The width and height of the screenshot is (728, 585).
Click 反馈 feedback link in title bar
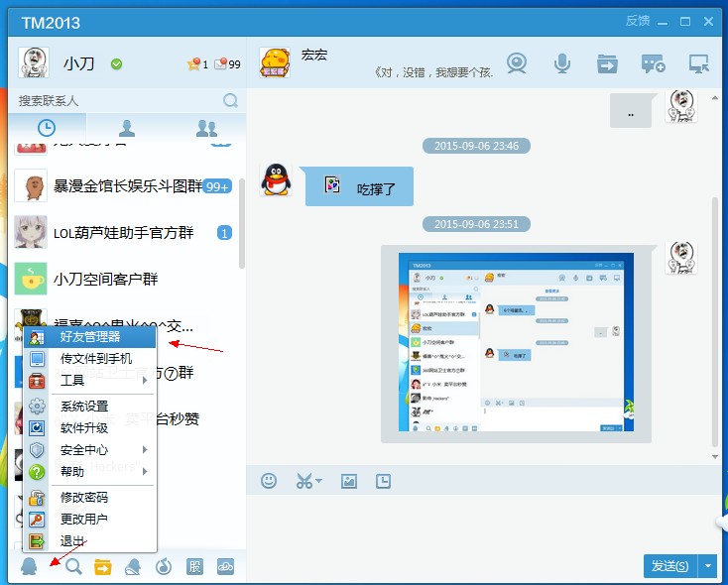coord(638,21)
